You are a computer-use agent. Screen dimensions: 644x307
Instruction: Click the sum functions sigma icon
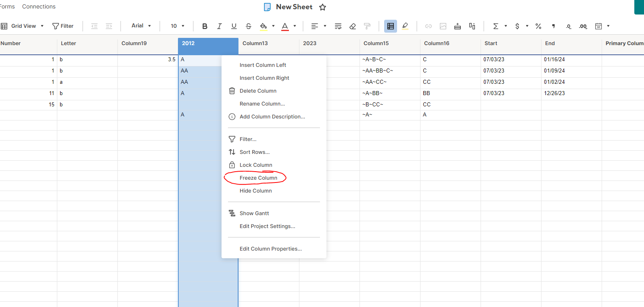click(x=496, y=26)
